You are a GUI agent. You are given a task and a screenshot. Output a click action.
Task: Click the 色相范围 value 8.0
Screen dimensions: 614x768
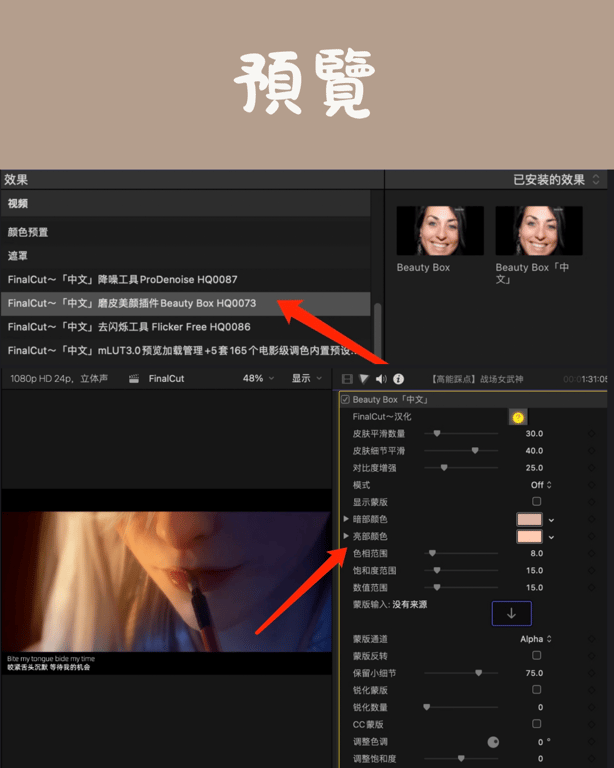click(x=537, y=553)
